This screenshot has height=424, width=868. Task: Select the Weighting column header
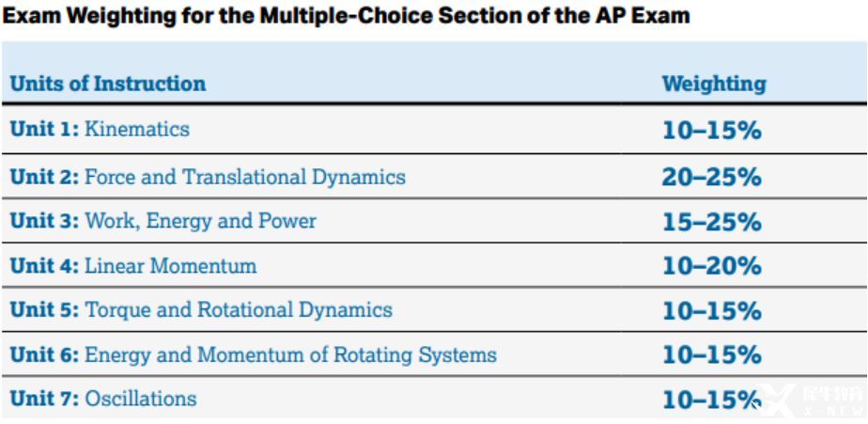coord(714,84)
